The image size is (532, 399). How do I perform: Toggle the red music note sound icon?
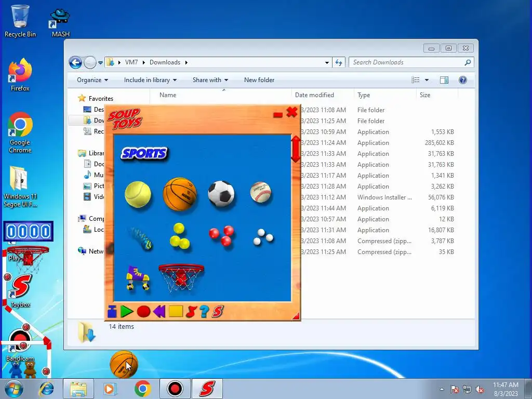coord(191,311)
